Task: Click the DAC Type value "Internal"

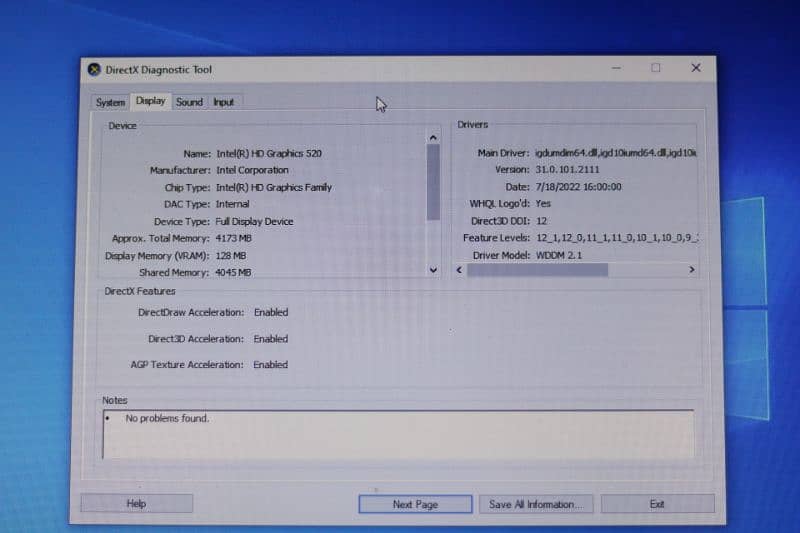Action: click(x=232, y=204)
